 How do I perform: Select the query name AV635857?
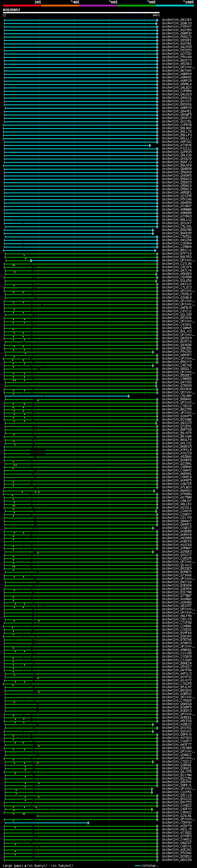11,10
